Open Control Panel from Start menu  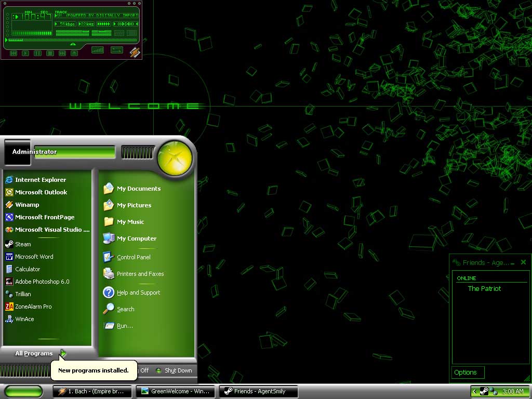(x=133, y=257)
